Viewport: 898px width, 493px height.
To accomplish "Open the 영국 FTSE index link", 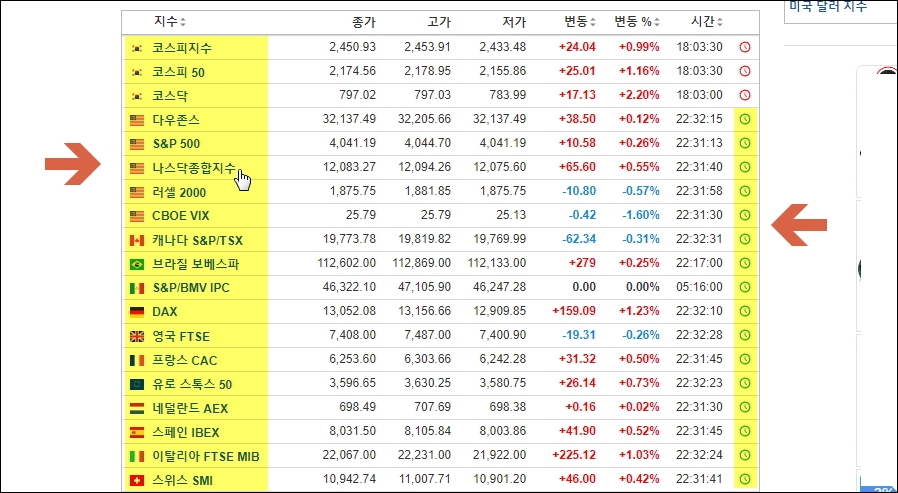I will tap(181, 337).
